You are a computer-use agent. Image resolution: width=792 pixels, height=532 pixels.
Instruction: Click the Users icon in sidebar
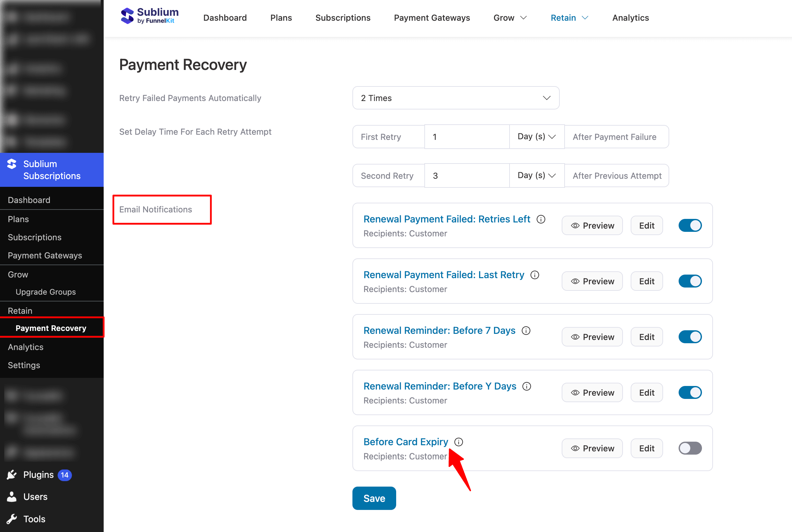click(12, 496)
